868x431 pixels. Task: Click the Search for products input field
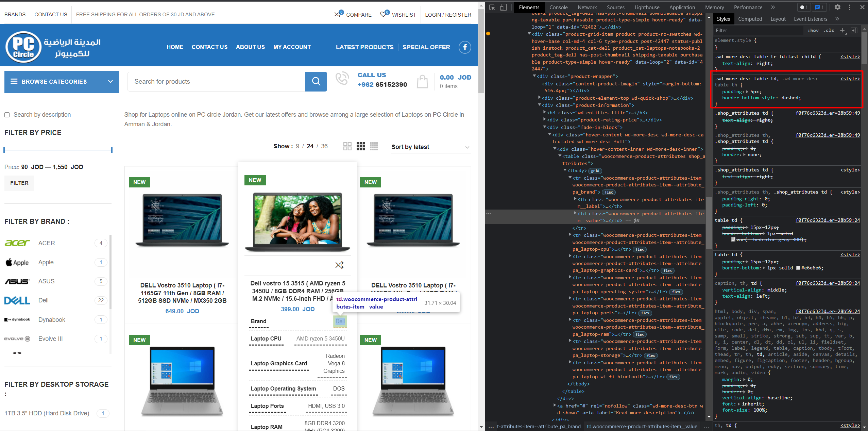[216, 82]
